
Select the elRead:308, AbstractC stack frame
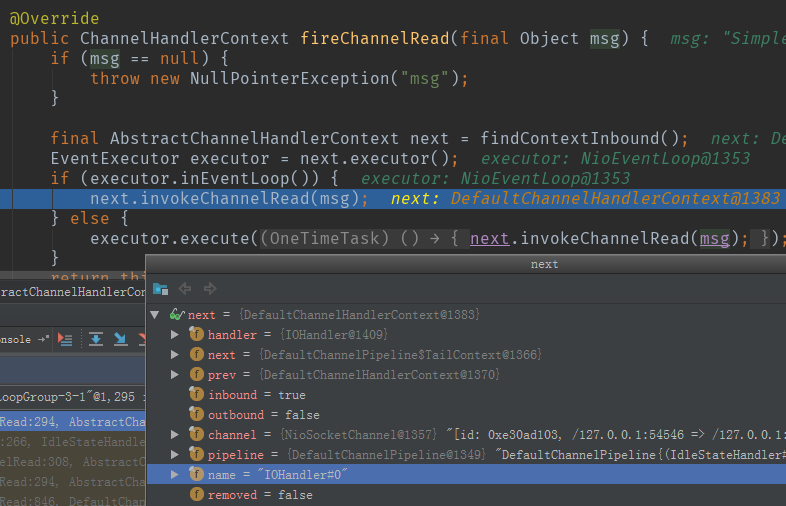73,462
